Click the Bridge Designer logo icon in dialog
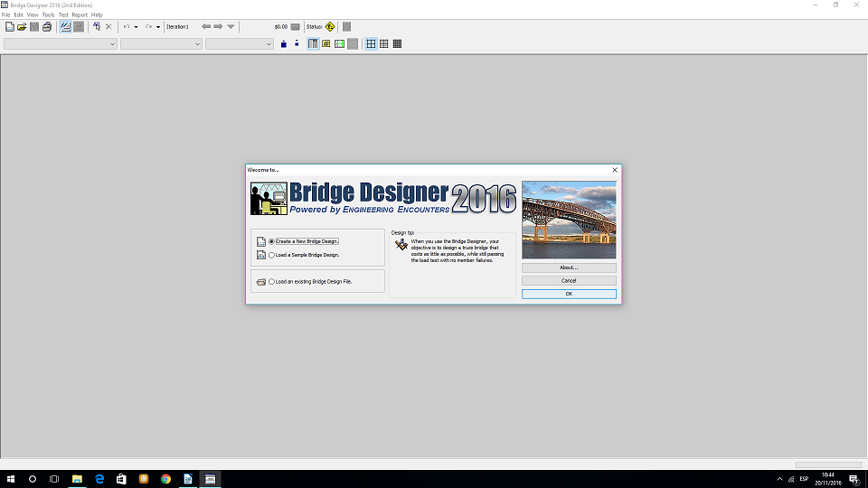Viewport: 868px width, 488px height. (269, 199)
